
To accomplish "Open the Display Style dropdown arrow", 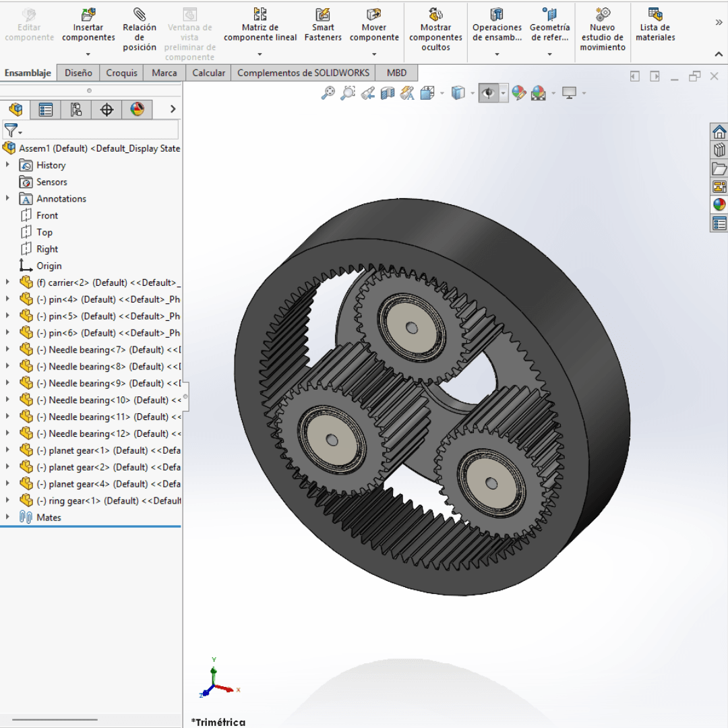I will pos(471,93).
